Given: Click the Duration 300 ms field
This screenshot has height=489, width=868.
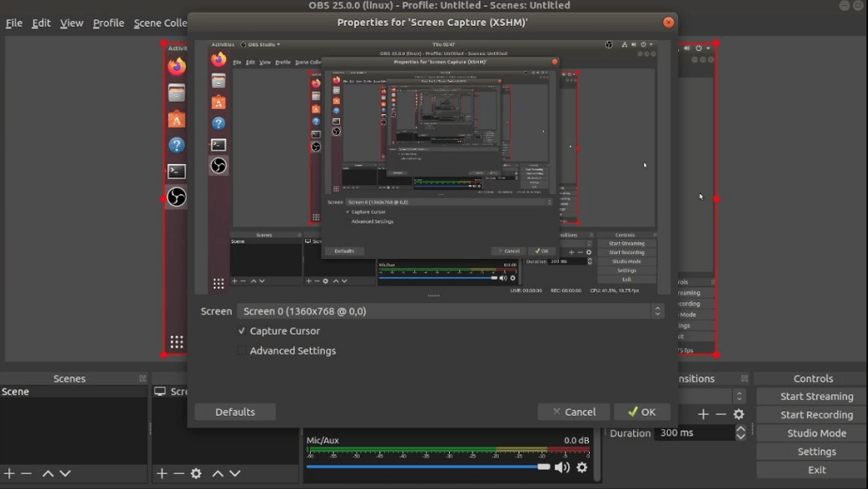Looking at the screenshot, I should [x=695, y=433].
